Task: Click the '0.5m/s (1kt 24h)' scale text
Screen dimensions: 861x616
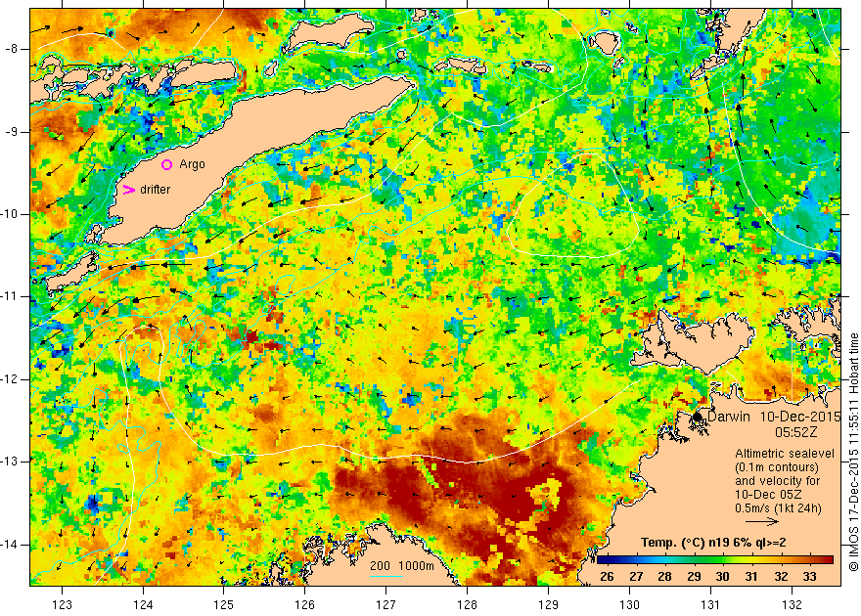Action: [x=778, y=508]
